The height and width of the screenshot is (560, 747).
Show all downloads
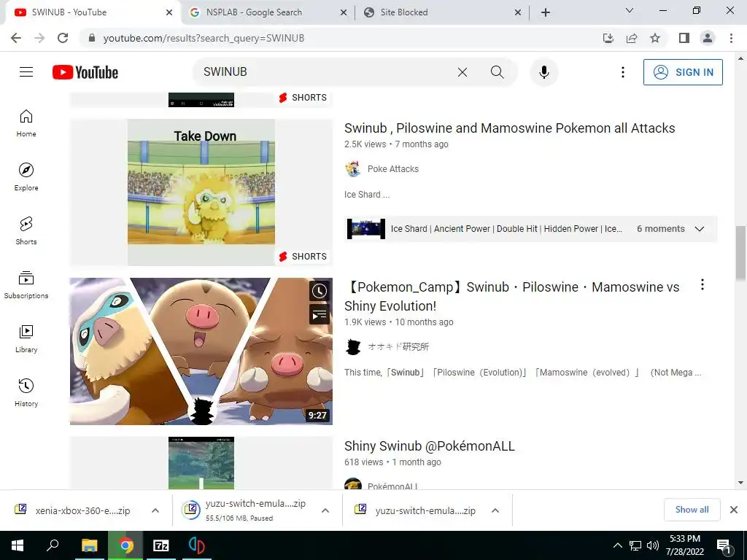pyautogui.click(x=692, y=510)
